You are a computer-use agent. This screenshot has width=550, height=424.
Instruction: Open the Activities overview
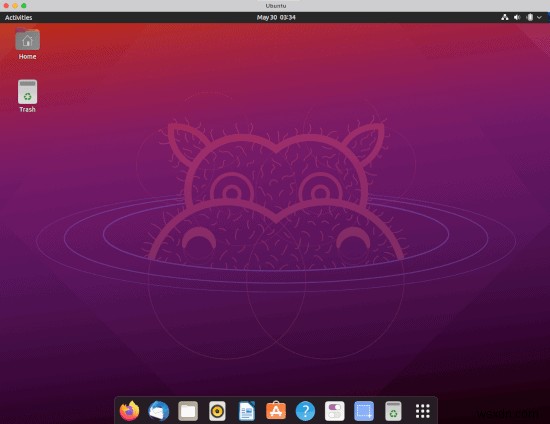(x=19, y=18)
